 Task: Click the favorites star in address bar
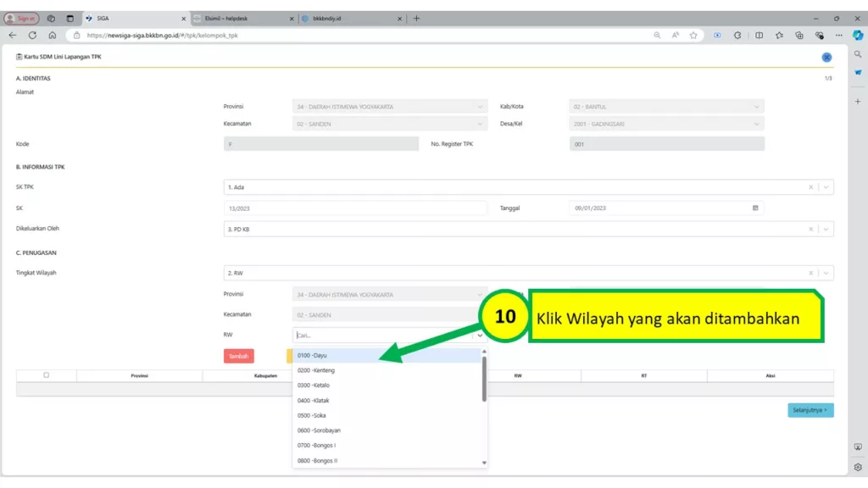(693, 36)
